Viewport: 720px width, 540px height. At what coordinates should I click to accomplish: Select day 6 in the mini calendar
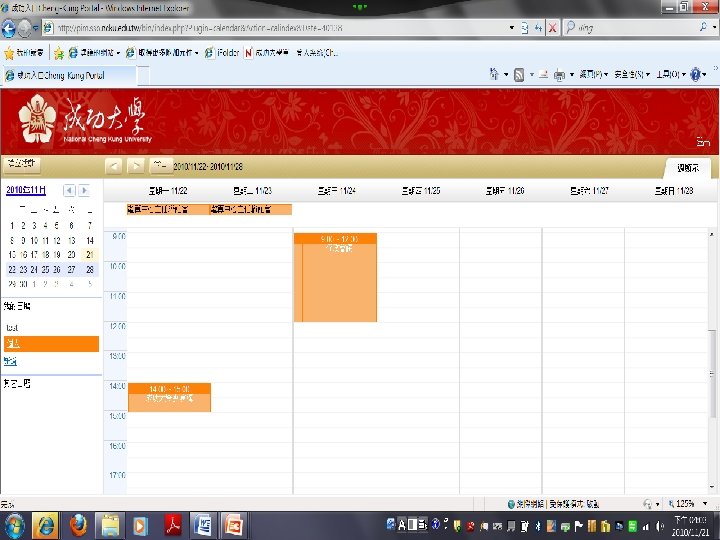tap(71, 225)
